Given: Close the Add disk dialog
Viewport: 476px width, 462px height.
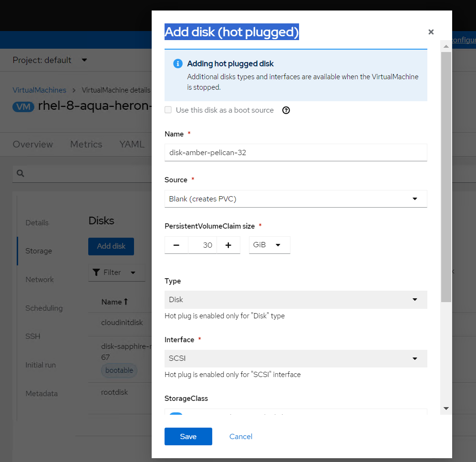Looking at the screenshot, I should (x=431, y=32).
